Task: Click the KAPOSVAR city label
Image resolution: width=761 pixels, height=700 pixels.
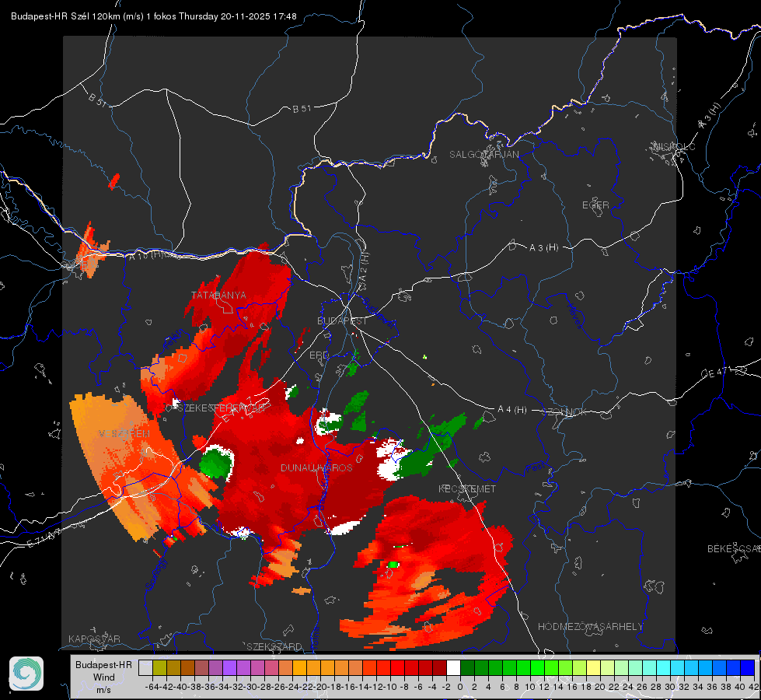Action: click(94, 639)
